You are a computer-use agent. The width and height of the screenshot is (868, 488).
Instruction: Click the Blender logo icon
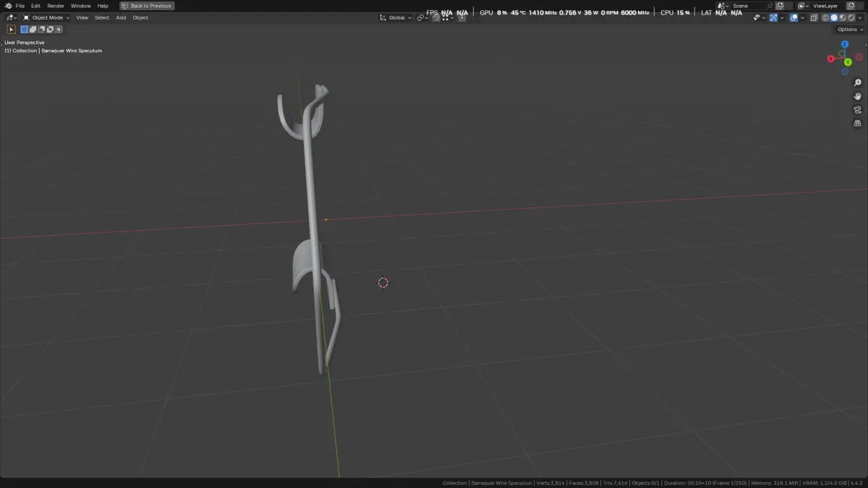tap(7, 6)
